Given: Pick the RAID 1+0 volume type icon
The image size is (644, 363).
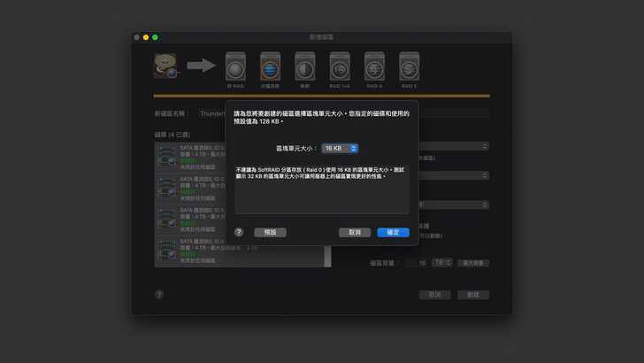Looking at the screenshot, I should (340, 67).
